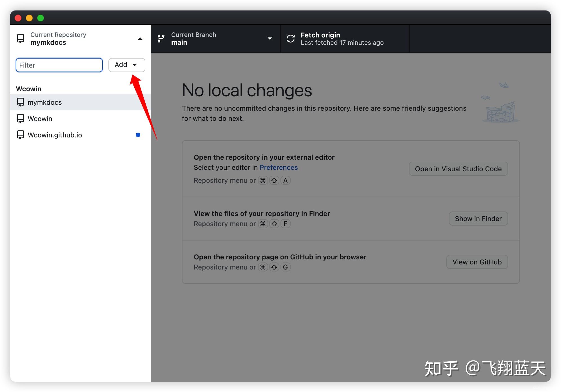This screenshot has width=561, height=392.
Task: Click the blue change indicator on Wcowin.github.io
Action: [138, 135]
